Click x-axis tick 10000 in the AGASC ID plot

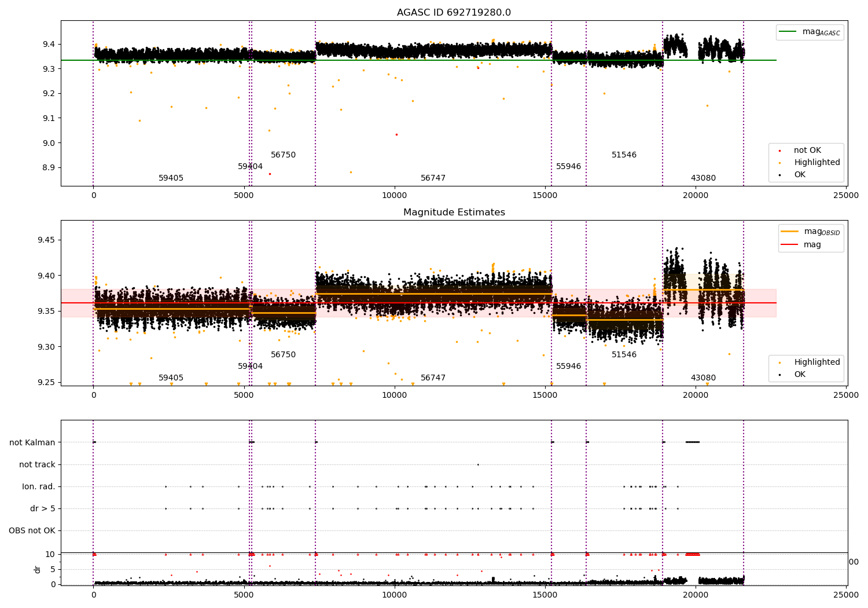coord(394,196)
